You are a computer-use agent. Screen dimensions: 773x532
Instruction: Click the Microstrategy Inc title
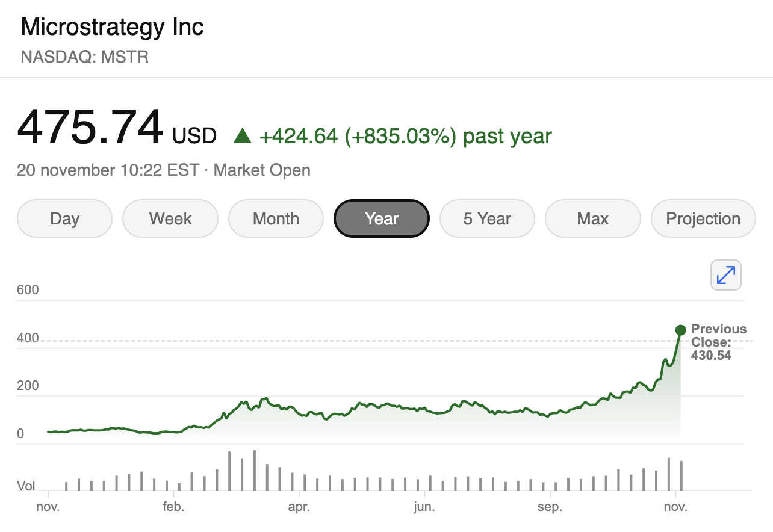pyautogui.click(x=113, y=27)
